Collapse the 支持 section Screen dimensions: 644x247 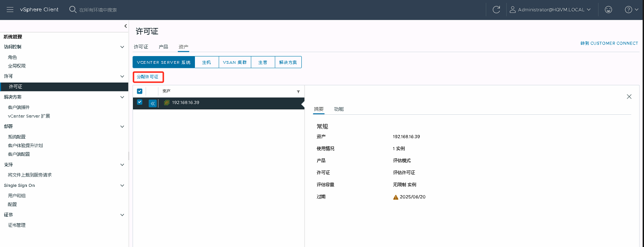click(x=122, y=165)
